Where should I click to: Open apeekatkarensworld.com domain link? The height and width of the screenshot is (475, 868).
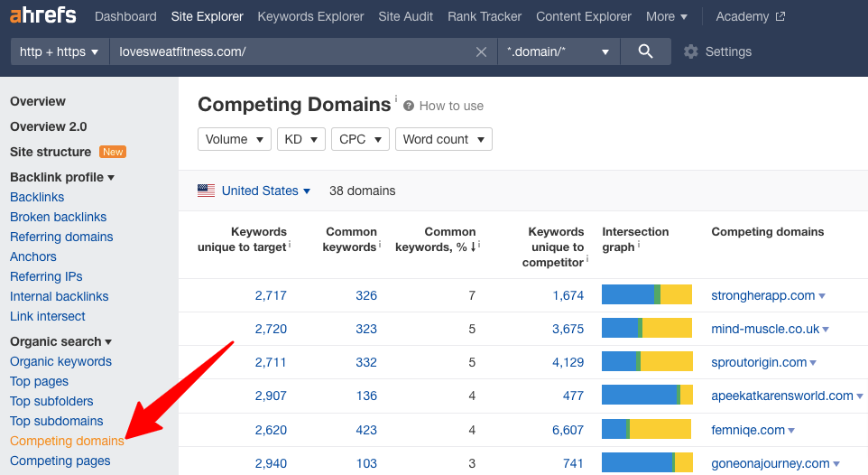coord(782,396)
